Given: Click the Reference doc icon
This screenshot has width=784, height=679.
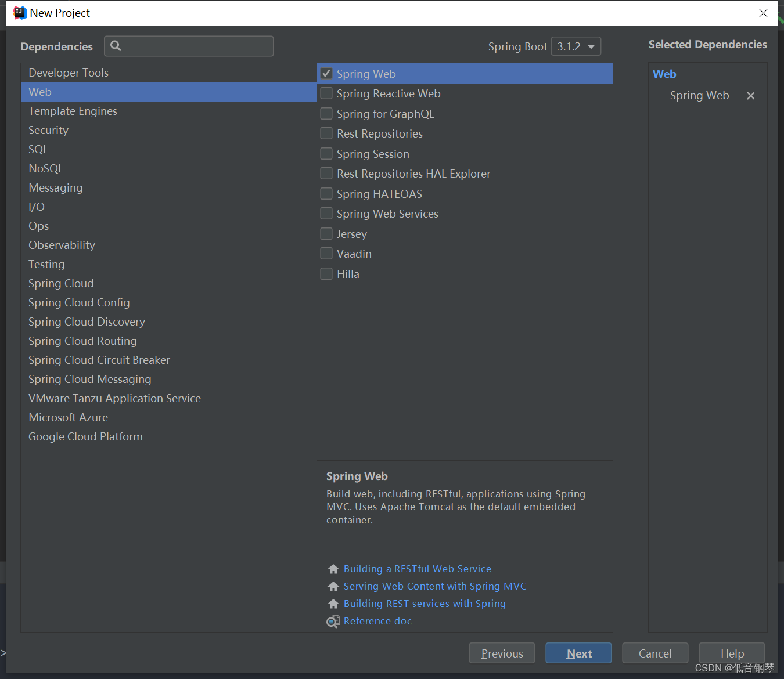Looking at the screenshot, I should 333,621.
